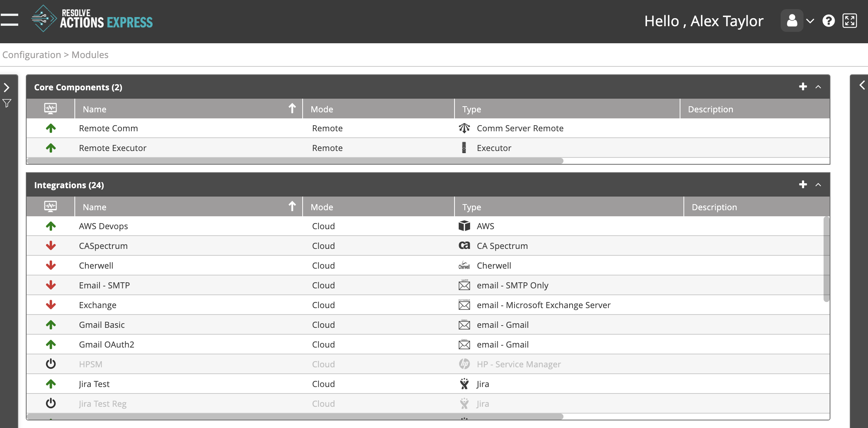Open the hamburger navigation menu
This screenshot has height=428, width=868.
pos(9,20)
